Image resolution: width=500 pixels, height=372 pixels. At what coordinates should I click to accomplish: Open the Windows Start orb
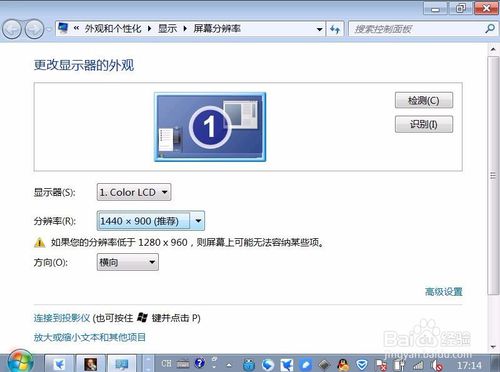point(20,362)
